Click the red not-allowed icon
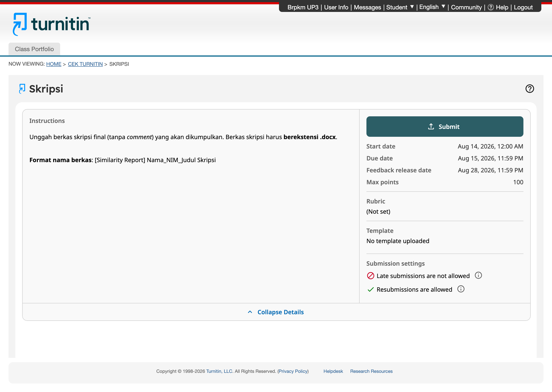This screenshot has width=552, height=392. (370, 276)
